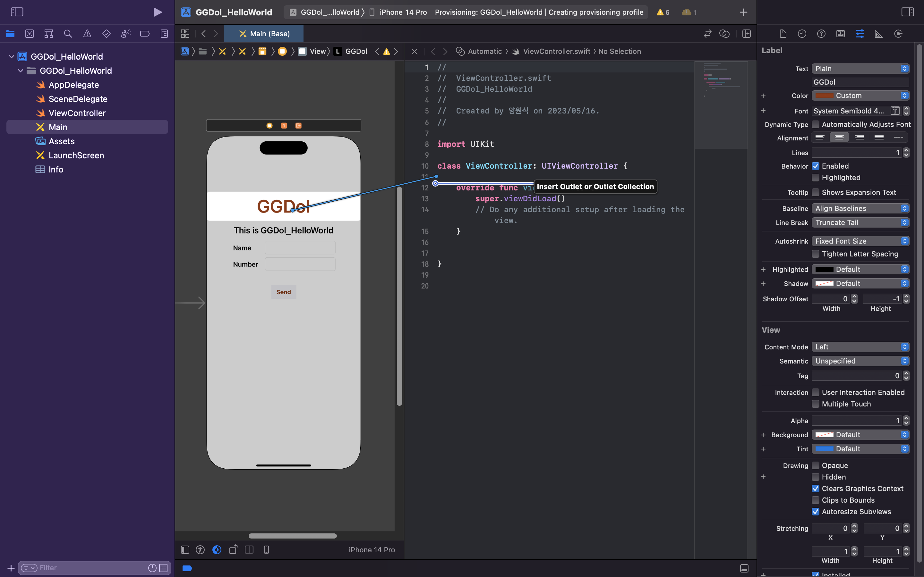This screenshot has width=924, height=577.
Task: Open the Connections inspector
Action: (898, 34)
